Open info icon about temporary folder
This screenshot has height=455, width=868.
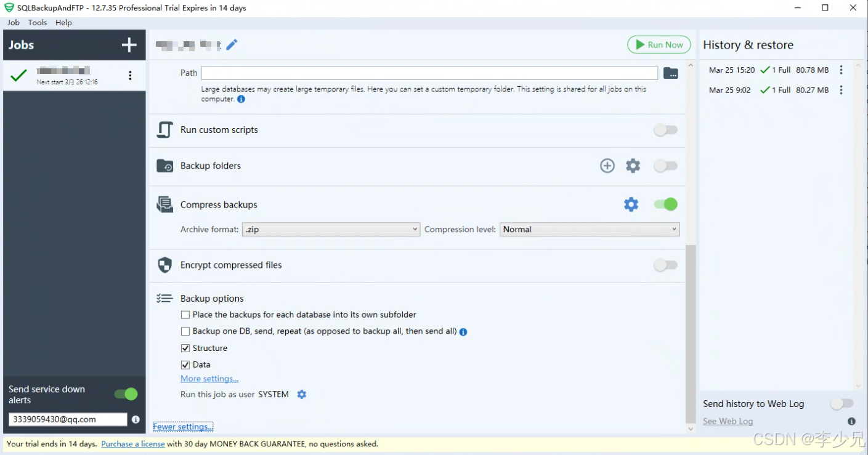[x=241, y=99]
